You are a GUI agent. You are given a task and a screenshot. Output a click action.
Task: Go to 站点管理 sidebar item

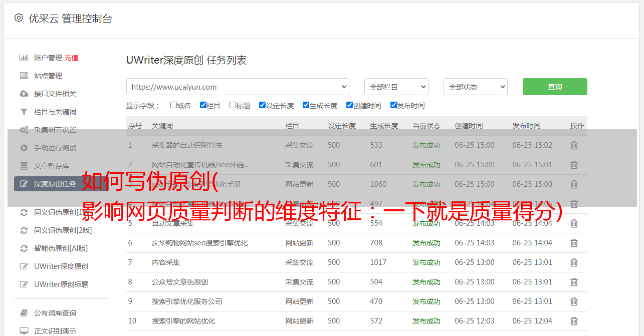pos(48,76)
